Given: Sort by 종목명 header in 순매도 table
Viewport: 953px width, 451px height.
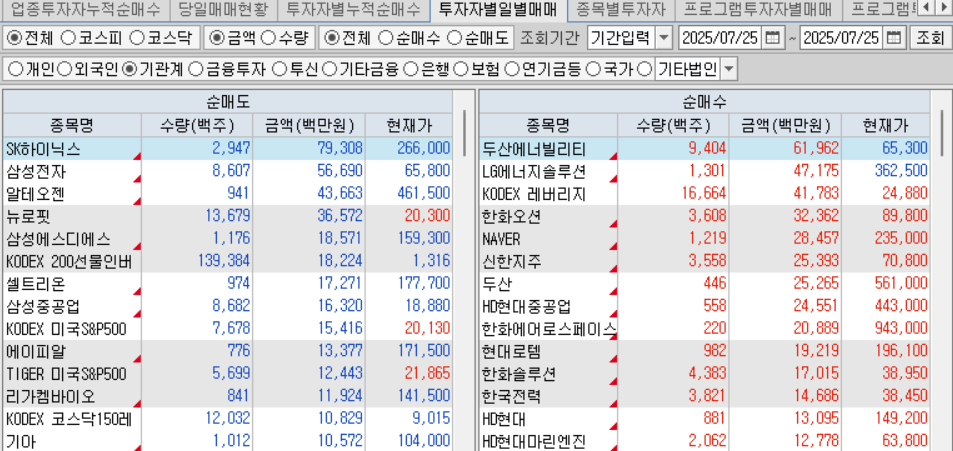Looking at the screenshot, I should (72, 125).
